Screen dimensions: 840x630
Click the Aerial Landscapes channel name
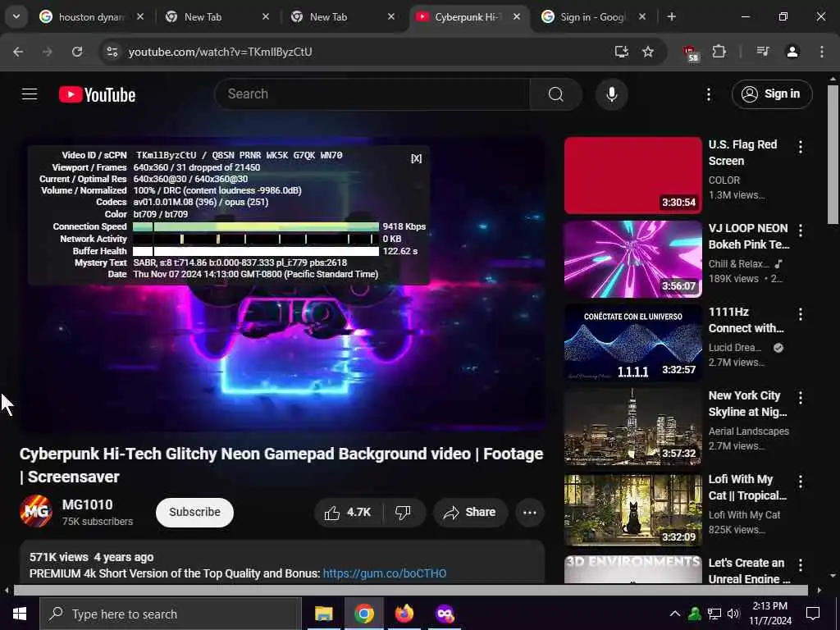[x=748, y=431]
